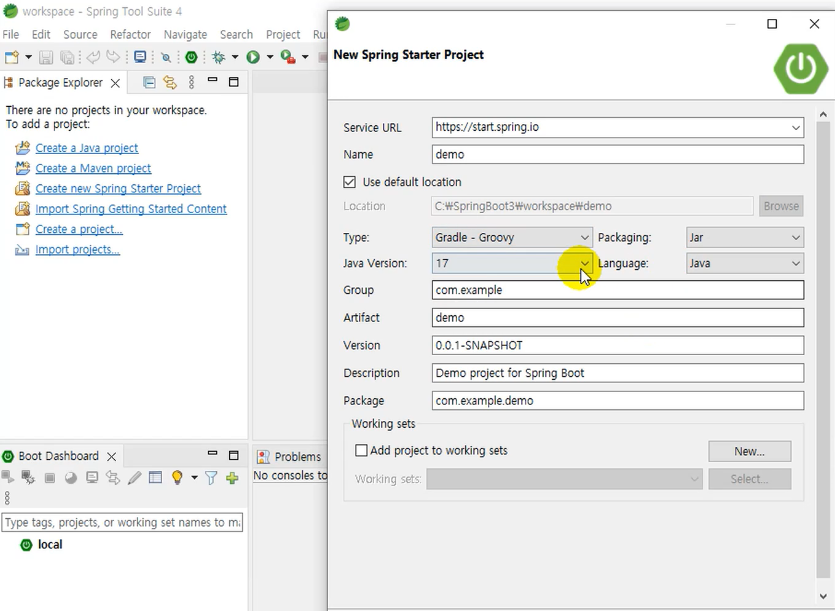
Task: Click the green Spring Boot toolbar icon
Action: pos(191,57)
